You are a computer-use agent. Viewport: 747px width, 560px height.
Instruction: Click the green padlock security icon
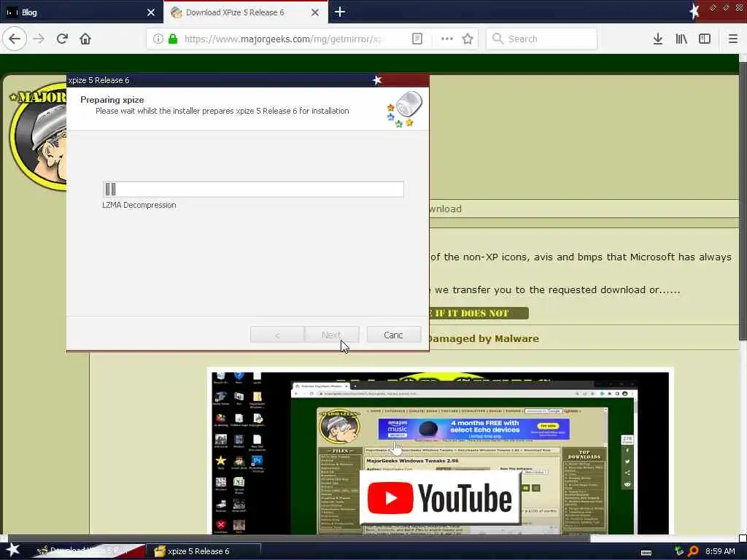tap(173, 39)
